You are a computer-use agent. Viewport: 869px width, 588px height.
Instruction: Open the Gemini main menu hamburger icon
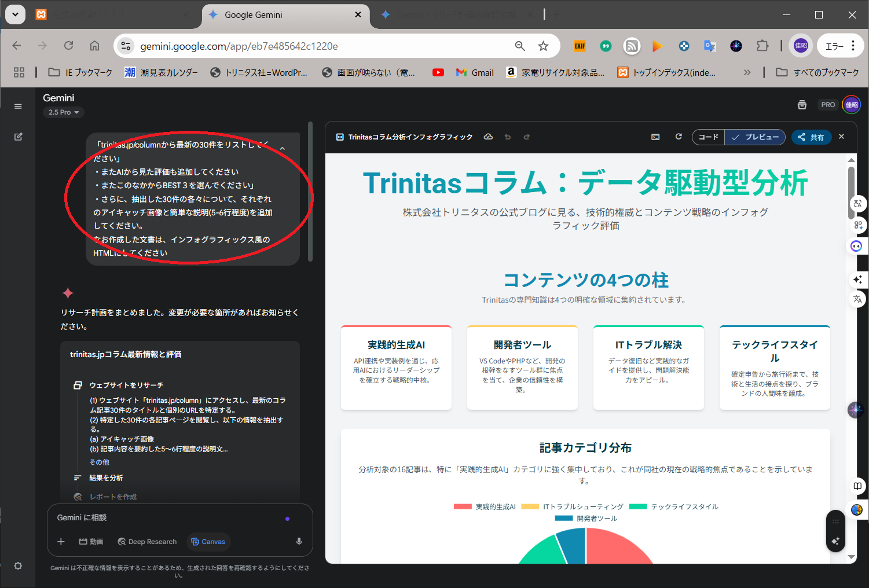[18, 106]
